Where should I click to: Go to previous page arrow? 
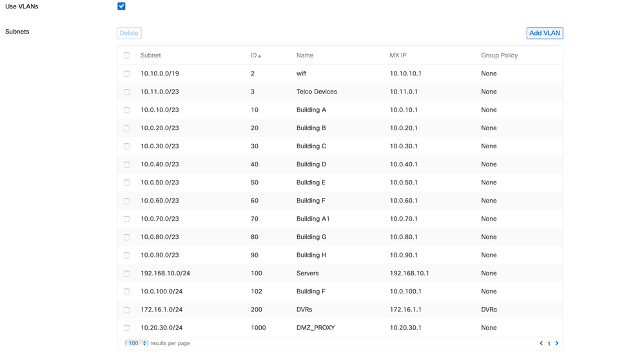click(x=541, y=343)
